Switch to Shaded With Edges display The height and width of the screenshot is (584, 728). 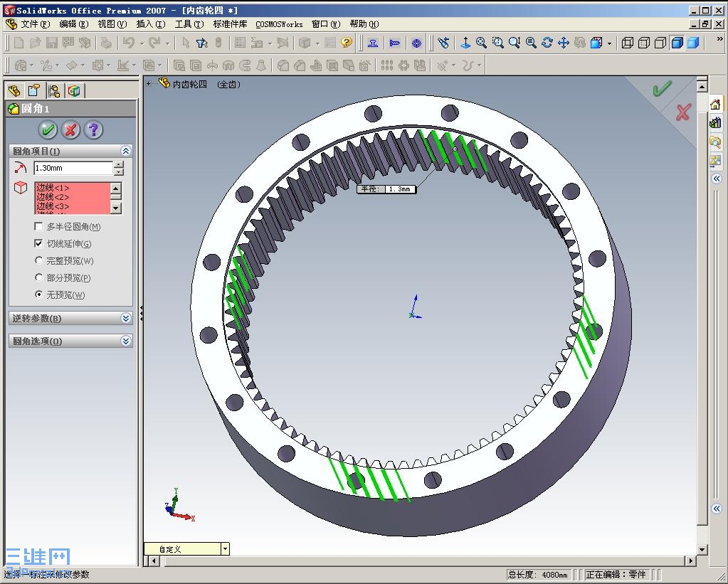click(x=677, y=43)
